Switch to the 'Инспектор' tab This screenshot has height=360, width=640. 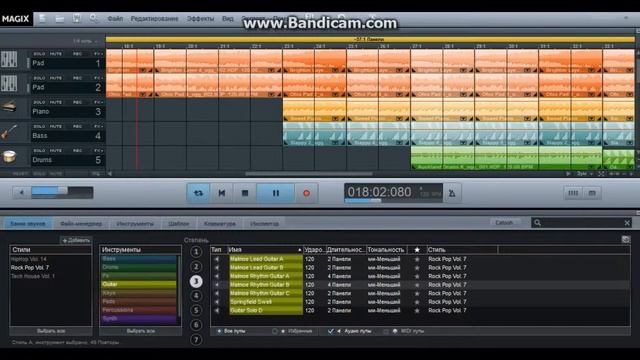click(264, 224)
